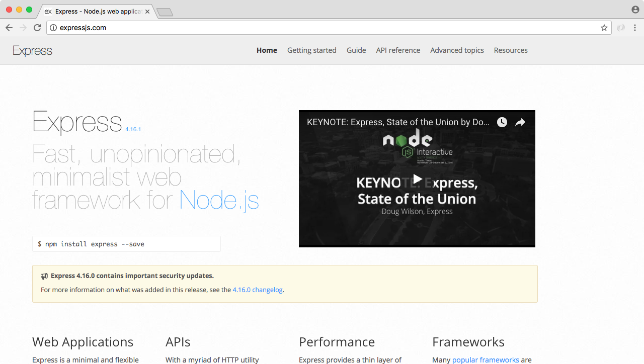This screenshot has width=644, height=364.
Task: Click the APIs heading
Action: (x=178, y=342)
